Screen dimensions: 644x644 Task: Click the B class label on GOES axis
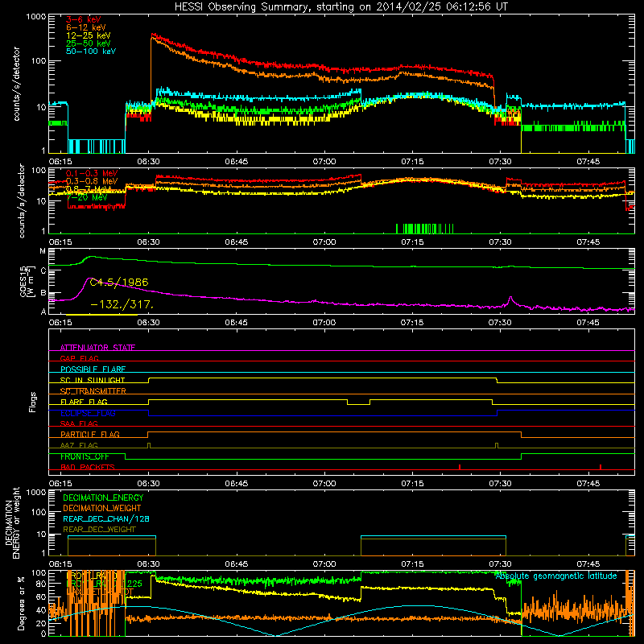click(x=43, y=293)
